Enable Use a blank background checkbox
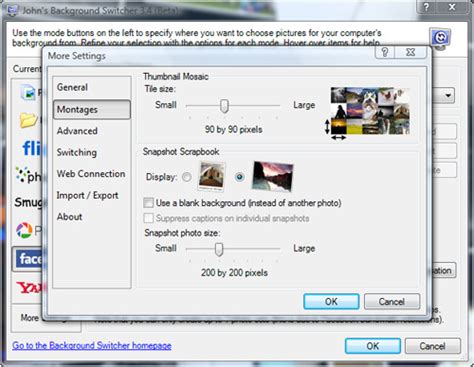The width and height of the screenshot is (474, 367). point(148,203)
